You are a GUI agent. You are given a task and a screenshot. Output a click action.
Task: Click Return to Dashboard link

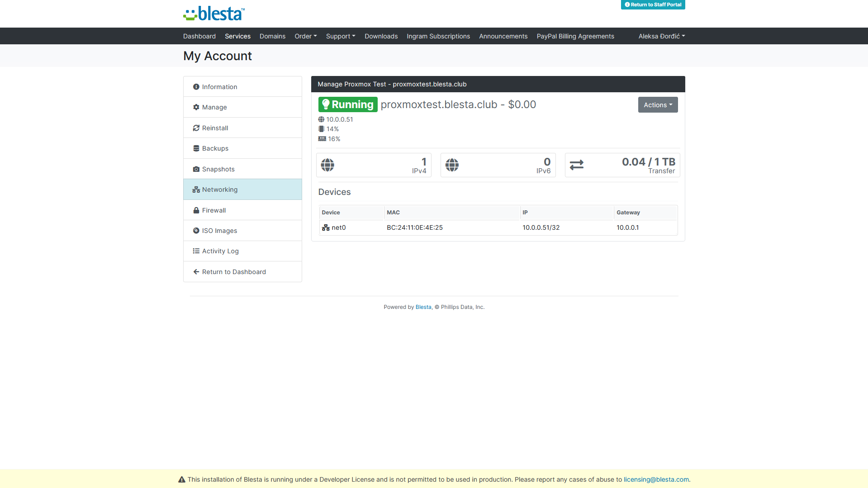(242, 272)
